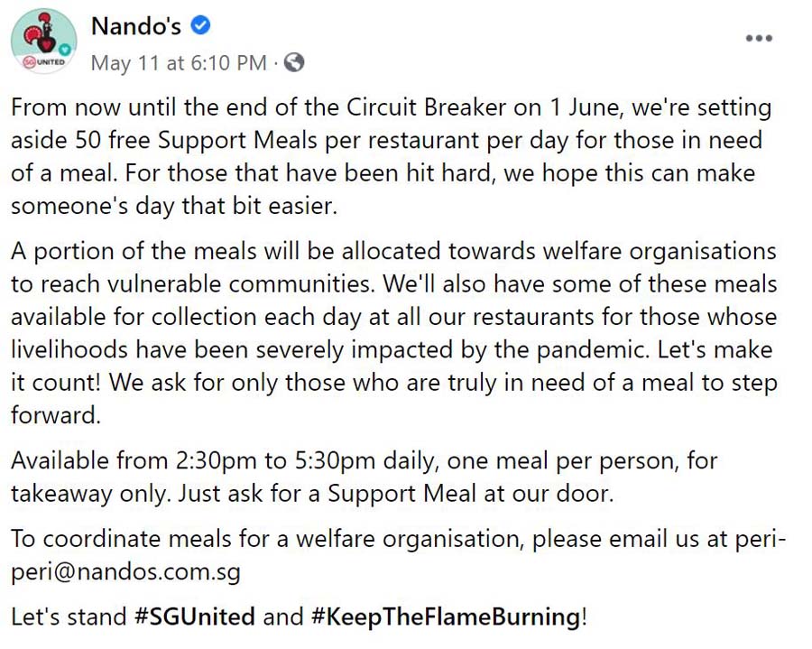The height and width of the screenshot is (649, 812).
Task: Open the Nando's page name link
Action: pos(136,27)
